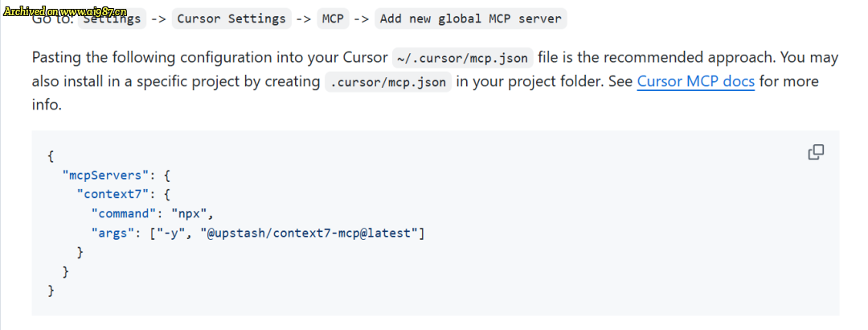
Task: Click the .cursor/mcp.json project path code
Action: pyautogui.click(x=388, y=82)
